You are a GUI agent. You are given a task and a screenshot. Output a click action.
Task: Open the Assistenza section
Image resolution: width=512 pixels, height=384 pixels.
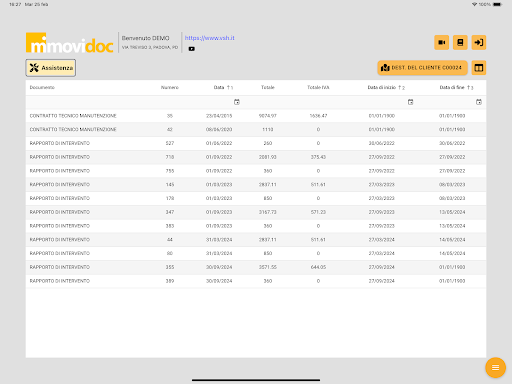point(51,68)
